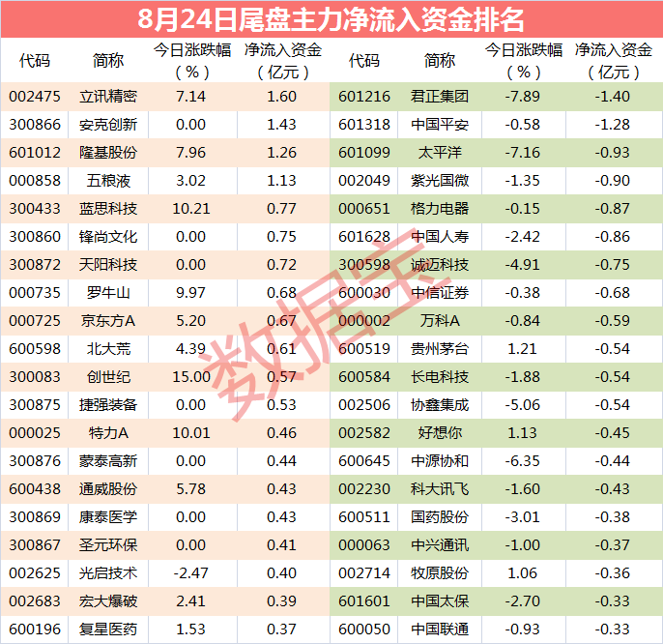Click the name 中源协和
This screenshot has height=644, width=663.
click(440, 461)
